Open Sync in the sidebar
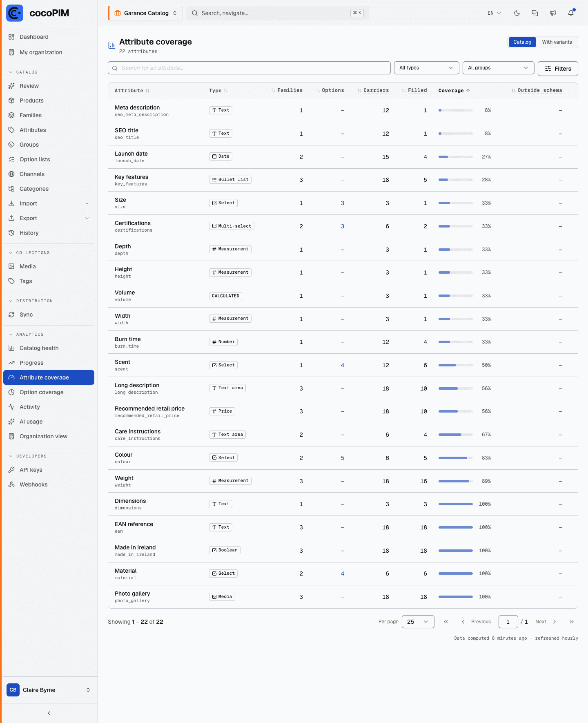 pos(49,315)
